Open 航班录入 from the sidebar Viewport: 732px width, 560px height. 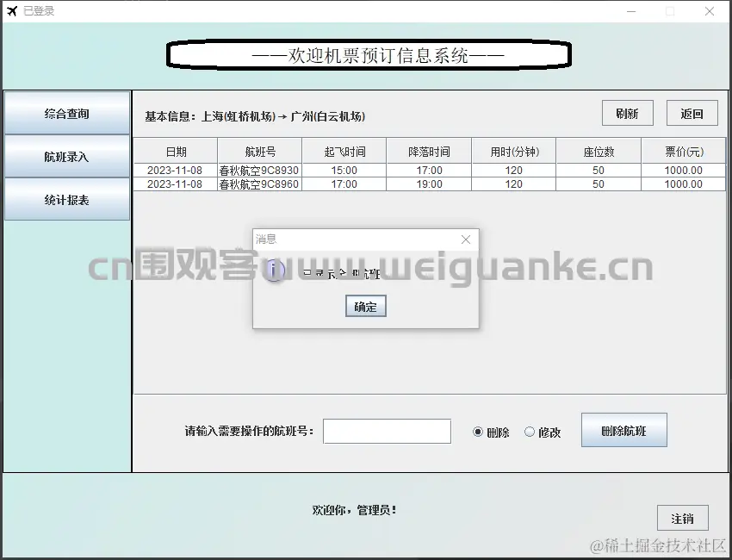67,157
